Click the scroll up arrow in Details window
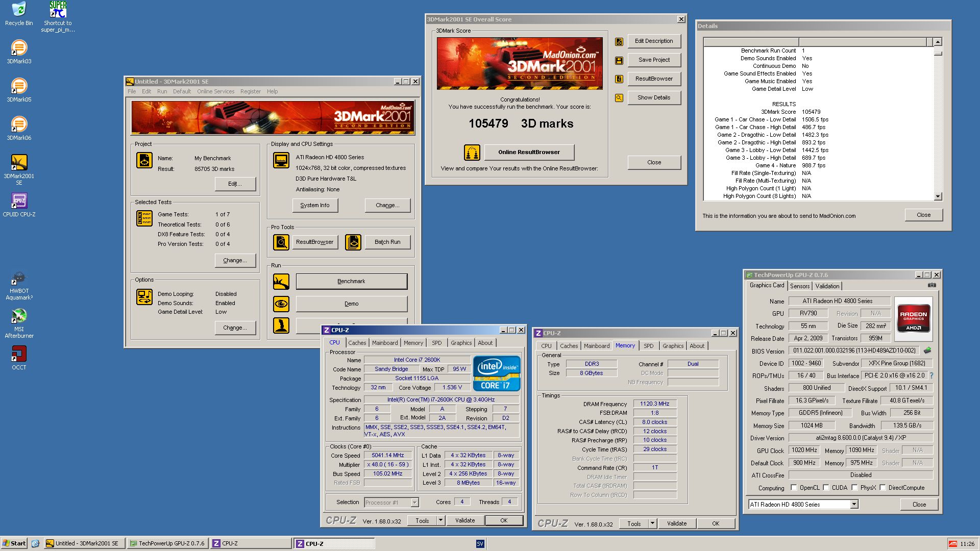The width and height of the screenshot is (980, 551). coord(938,42)
